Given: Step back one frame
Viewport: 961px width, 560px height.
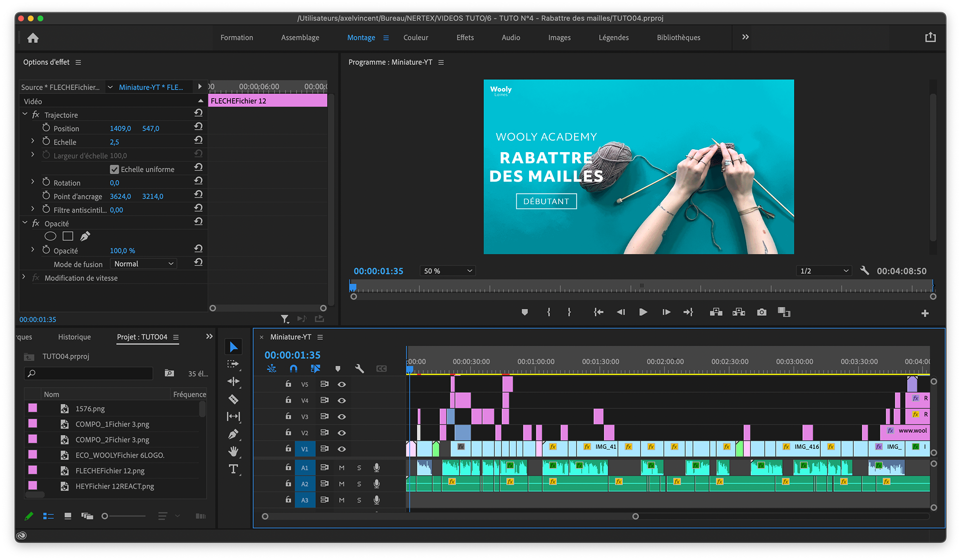Looking at the screenshot, I should pyautogui.click(x=621, y=312).
